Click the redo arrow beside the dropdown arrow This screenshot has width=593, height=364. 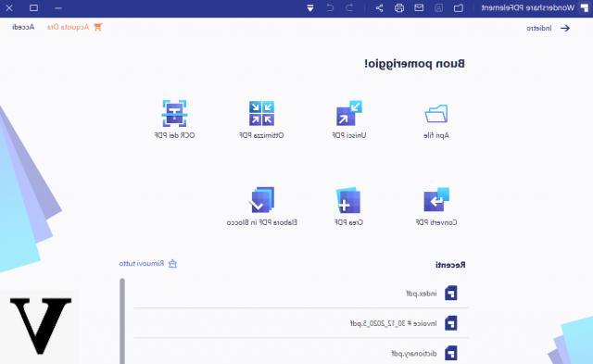click(330, 7)
